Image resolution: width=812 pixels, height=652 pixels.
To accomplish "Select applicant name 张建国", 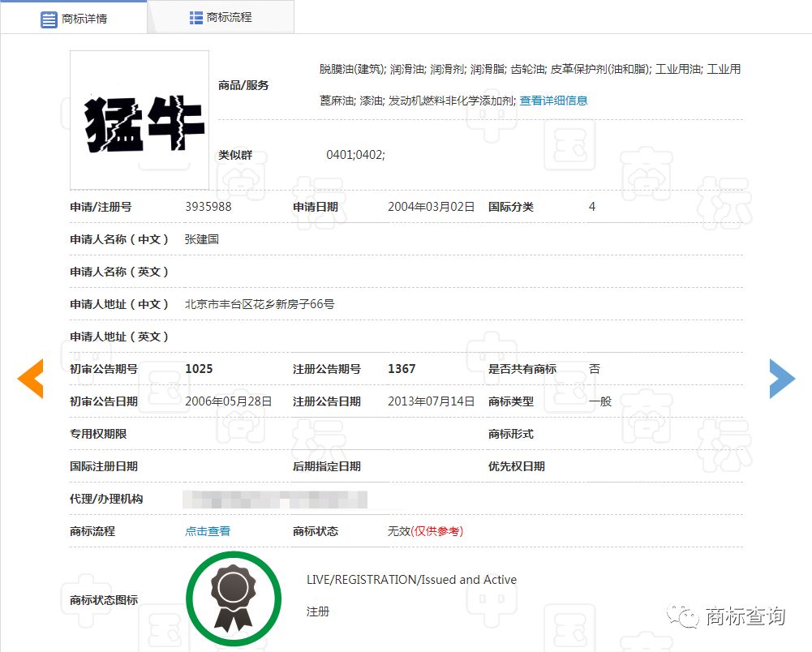I will point(202,239).
